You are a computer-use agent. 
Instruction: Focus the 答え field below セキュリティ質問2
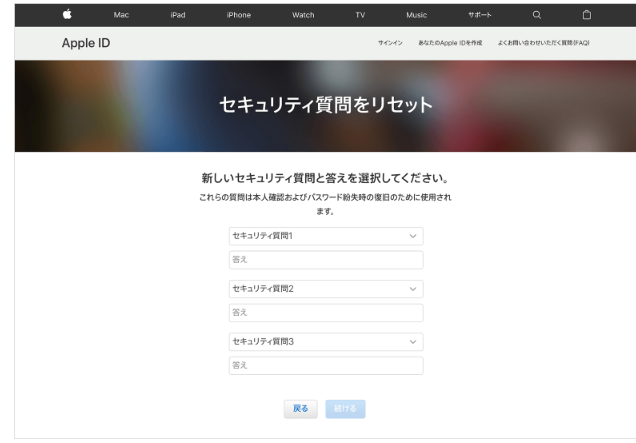[326, 312]
